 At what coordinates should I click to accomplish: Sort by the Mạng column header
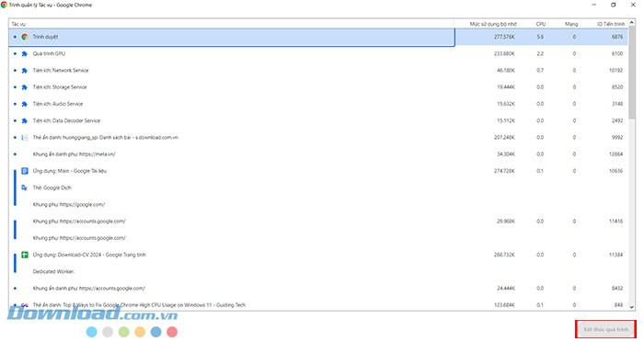point(571,24)
